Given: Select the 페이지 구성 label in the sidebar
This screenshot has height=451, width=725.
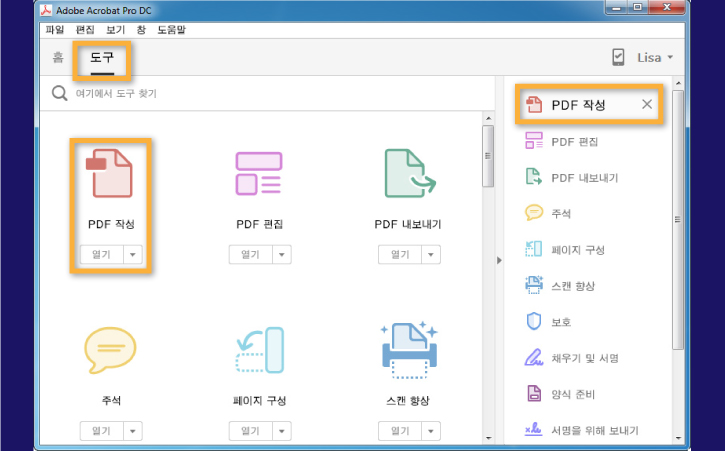Looking at the screenshot, I should (578, 250).
